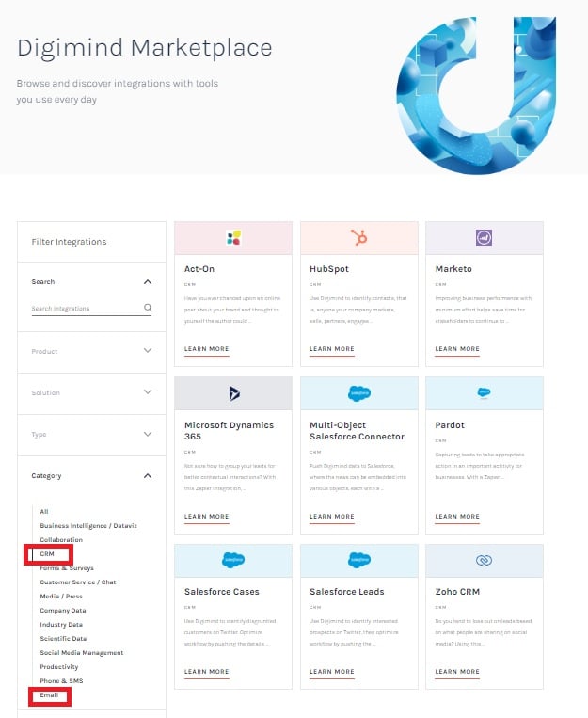Image resolution: width=588 pixels, height=718 pixels.
Task: Click the Marketo purple logo icon
Action: pyautogui.click(x=485, y=238)
